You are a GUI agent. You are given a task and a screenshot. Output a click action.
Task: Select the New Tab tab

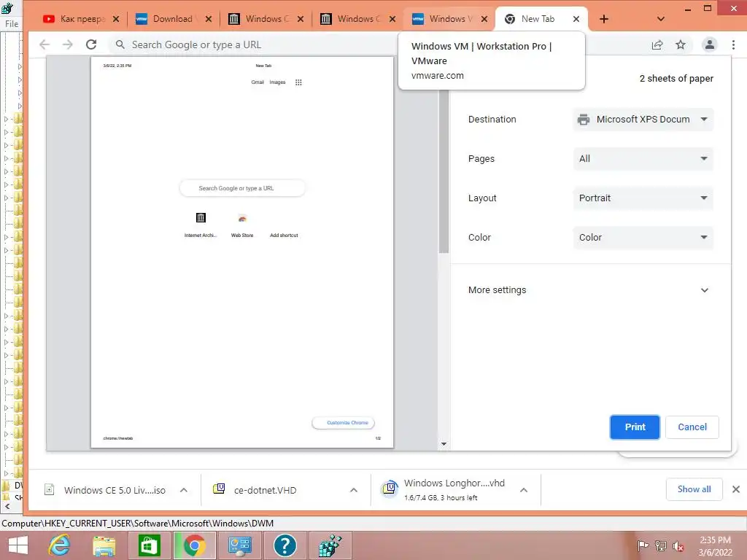point(538,19)
